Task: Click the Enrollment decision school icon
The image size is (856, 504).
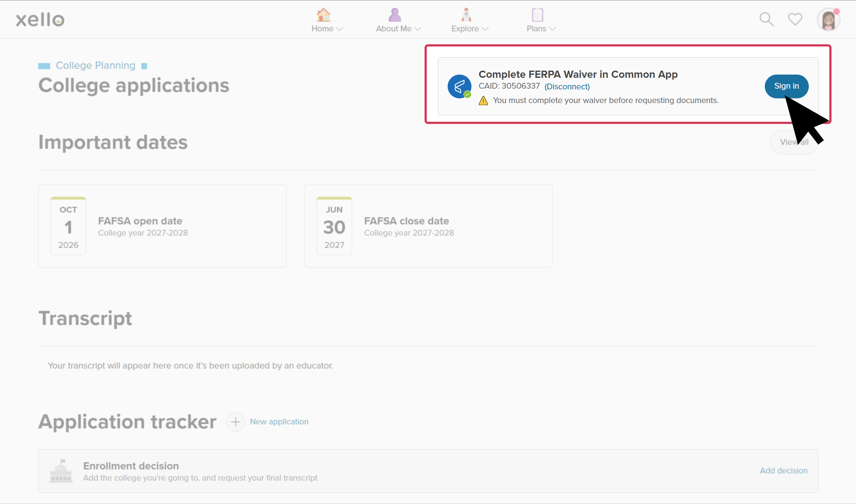Action: point(61,470)
